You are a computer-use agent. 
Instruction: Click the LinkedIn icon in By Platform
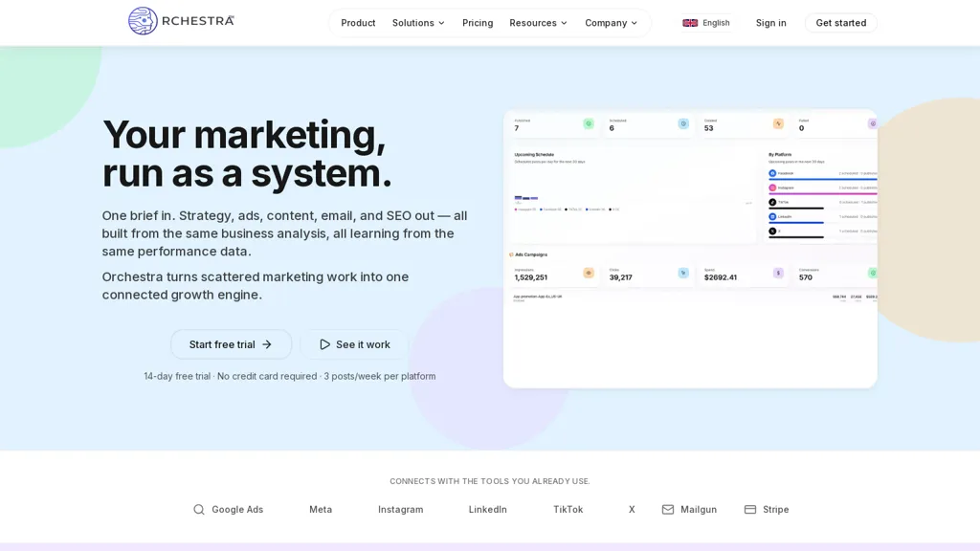pos(772,217)
